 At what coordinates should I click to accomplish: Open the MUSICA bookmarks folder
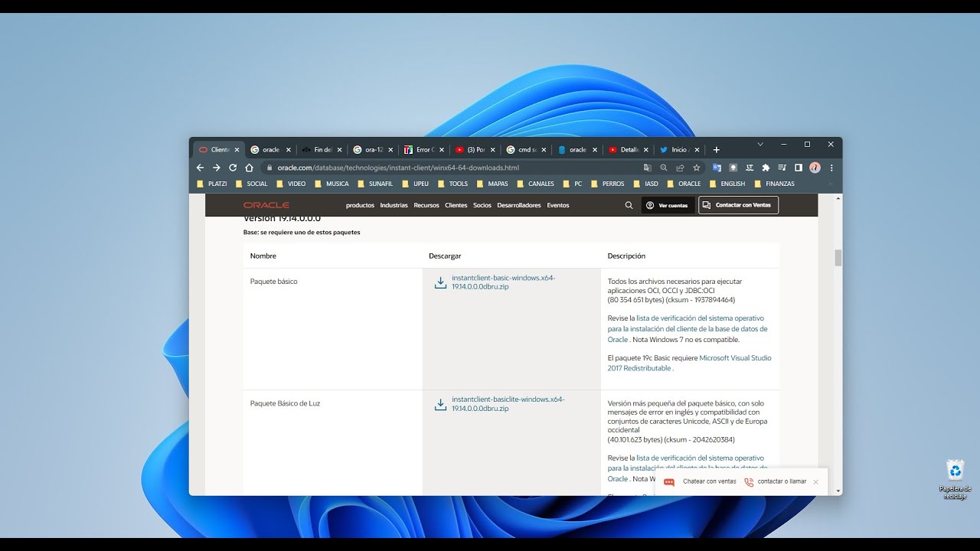(332, 184)
